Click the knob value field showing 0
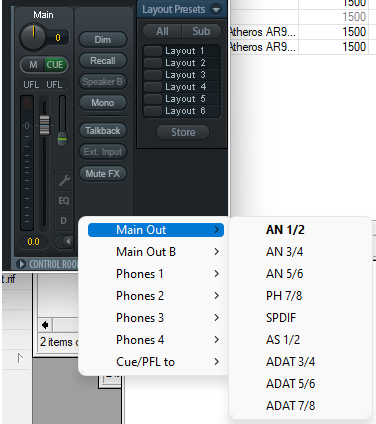This screenshot has width=376, height=424. pyautogui.click(x=58, y=38)
